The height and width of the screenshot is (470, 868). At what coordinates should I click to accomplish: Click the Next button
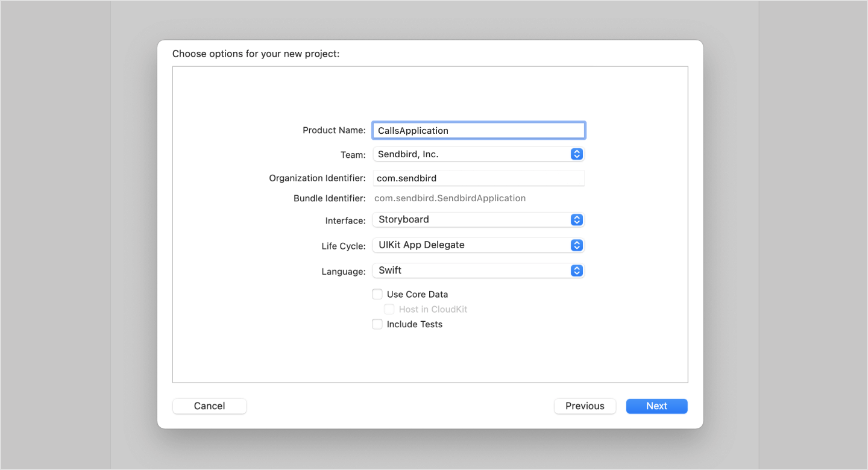click(656, 406)
